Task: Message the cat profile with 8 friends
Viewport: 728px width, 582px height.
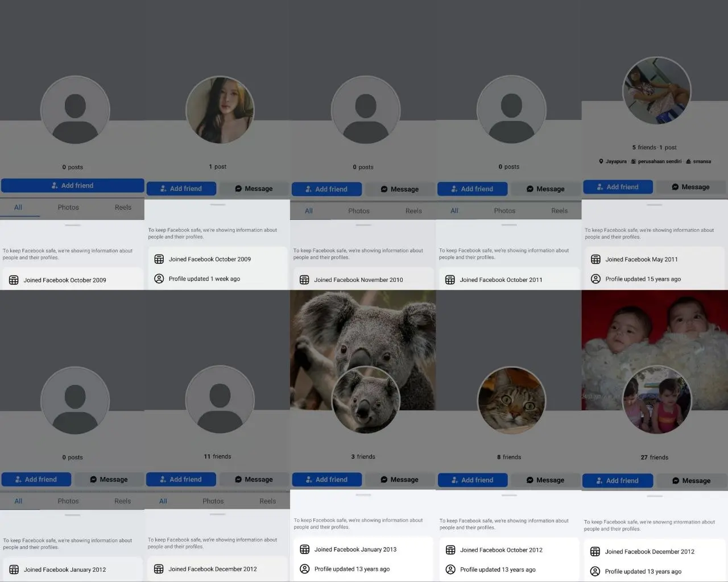Action: (x=545, y=480)
